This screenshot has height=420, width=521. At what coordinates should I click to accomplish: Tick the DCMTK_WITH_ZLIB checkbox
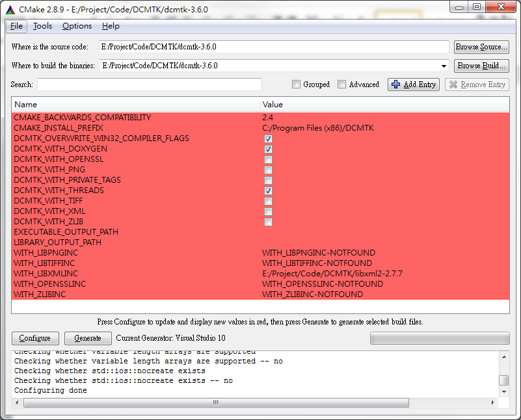pos(268,222)
